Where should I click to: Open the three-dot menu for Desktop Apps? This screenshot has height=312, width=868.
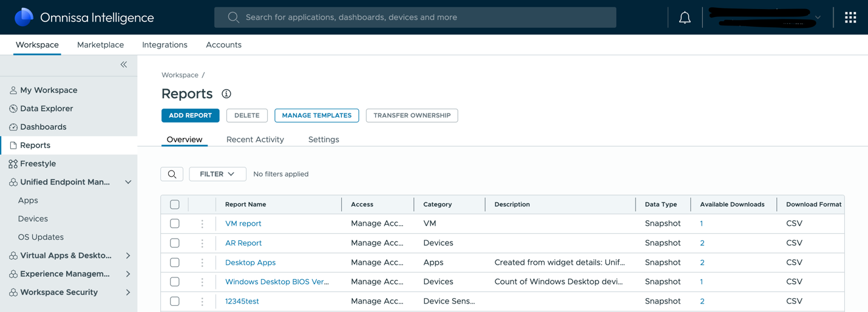202,263
